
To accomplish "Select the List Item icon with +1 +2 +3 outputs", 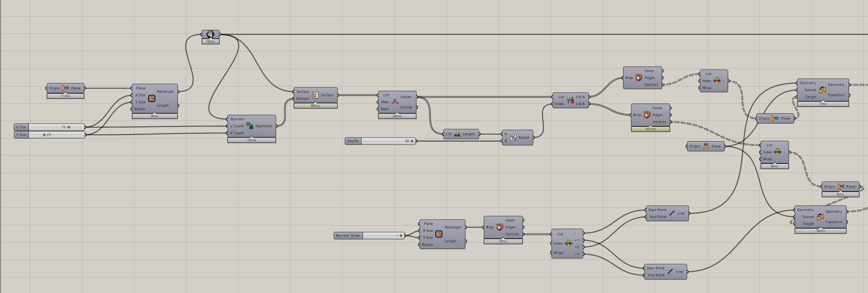I will (568, 244).
